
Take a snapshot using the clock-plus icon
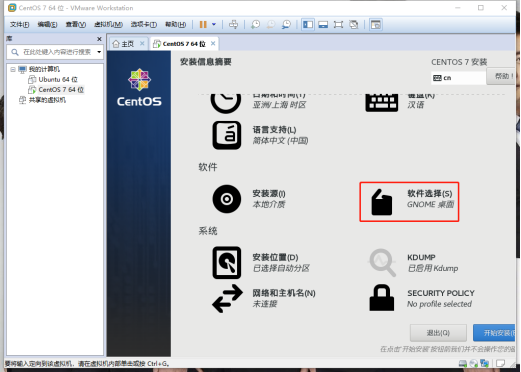(x=256, y=24)
